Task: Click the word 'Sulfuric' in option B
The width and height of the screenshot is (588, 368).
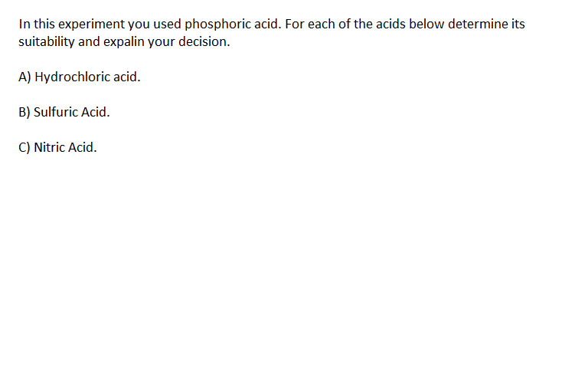Action: click(56, 112)
